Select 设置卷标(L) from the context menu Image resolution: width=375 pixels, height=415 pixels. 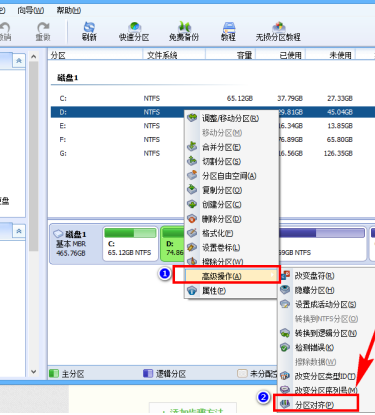click(231, 247)
